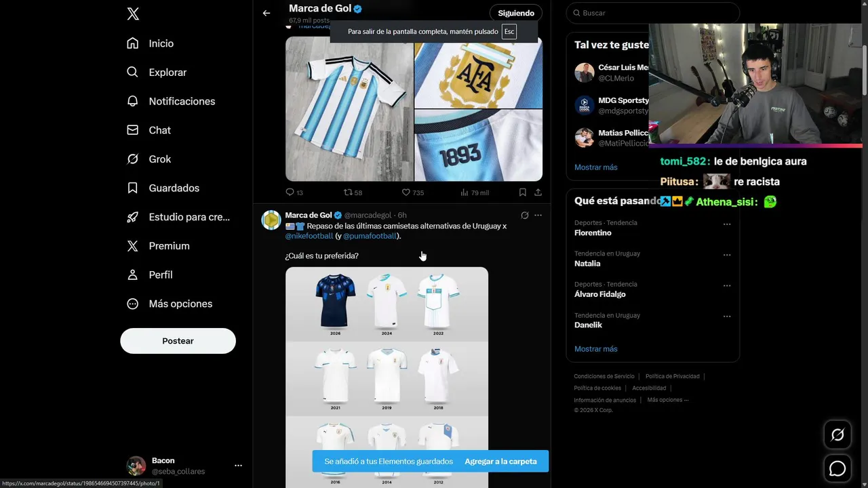This screenshot has height=488, width=868.
Task: Open the Uruguay jerseys image
Action: [387, 377]
